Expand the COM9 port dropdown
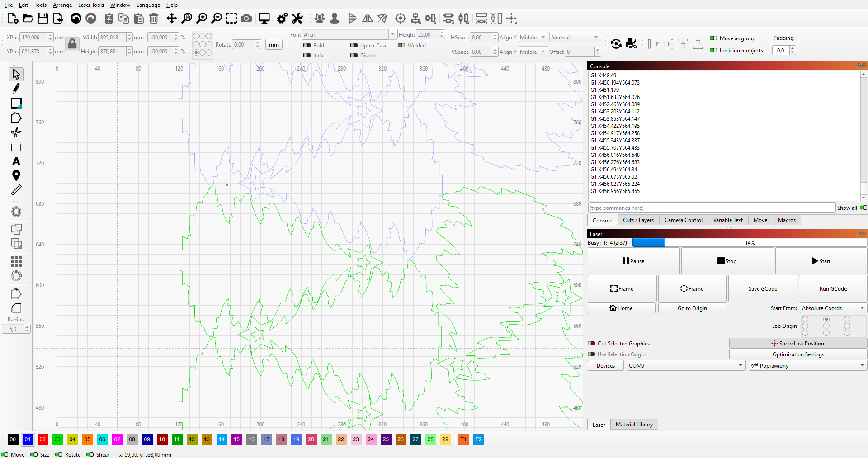This screenshot has height=458, width=868. (685, 366)
